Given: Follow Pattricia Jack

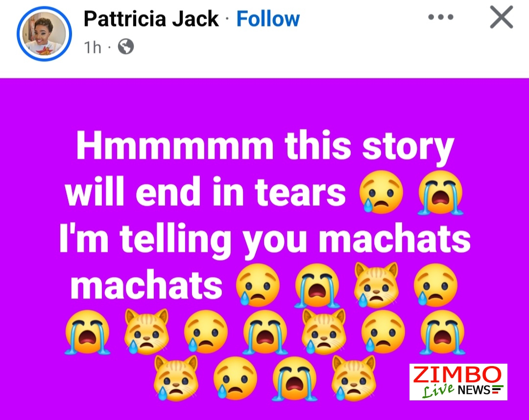Looking at the screenshot, I should 268,19.
